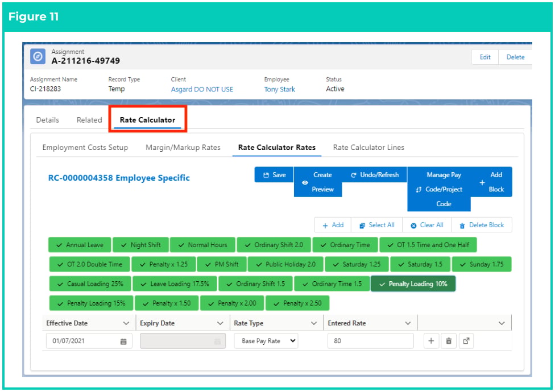Toggle the Public Holiday 2.0 chip

pos(285,264)
